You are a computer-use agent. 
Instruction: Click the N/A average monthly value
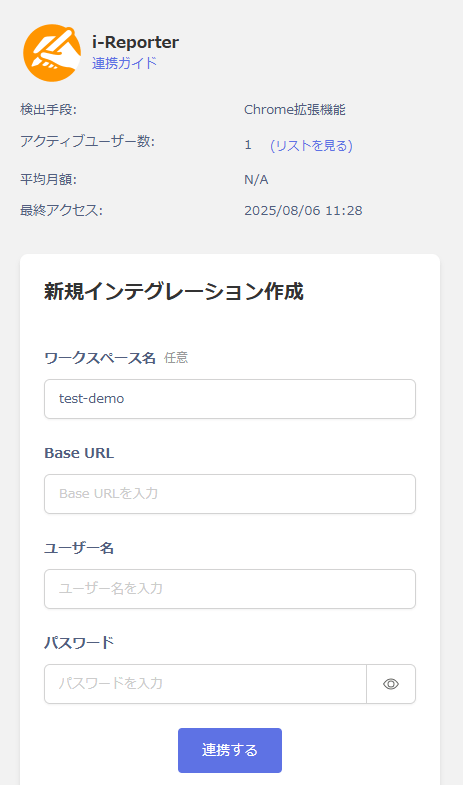click(x=256, y=180)
